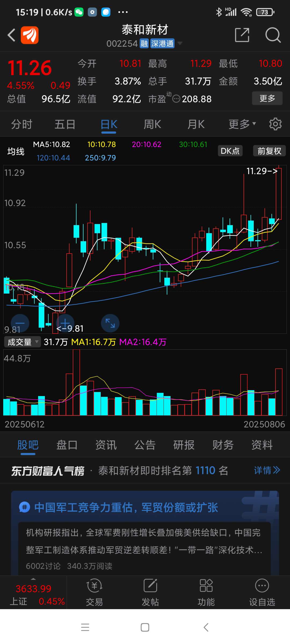The height and width of the screenshot is (644, 290).
Task: Toggle the DK点 indicator
Action: [x=230, y=151]
